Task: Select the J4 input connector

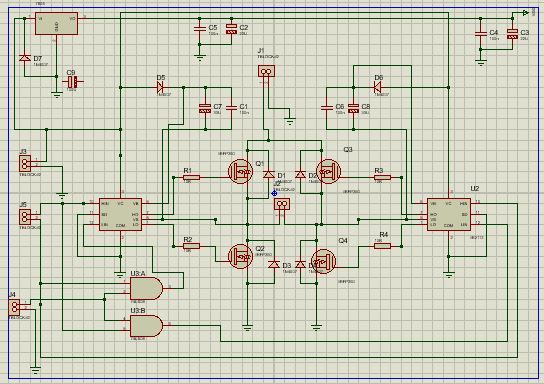Action: coord(14,307)
